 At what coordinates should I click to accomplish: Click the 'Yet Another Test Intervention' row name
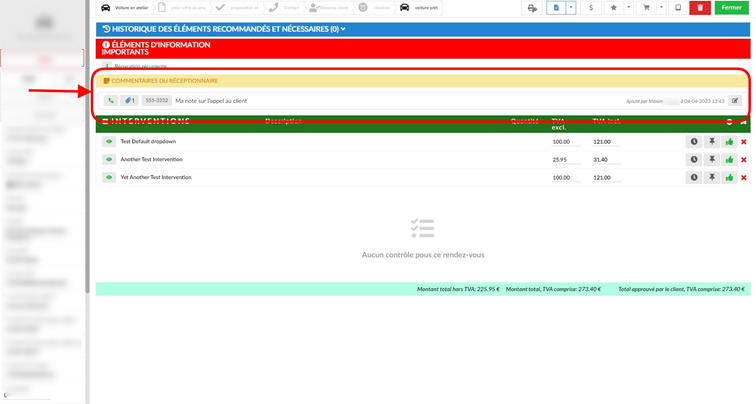(x=156, y=177)
